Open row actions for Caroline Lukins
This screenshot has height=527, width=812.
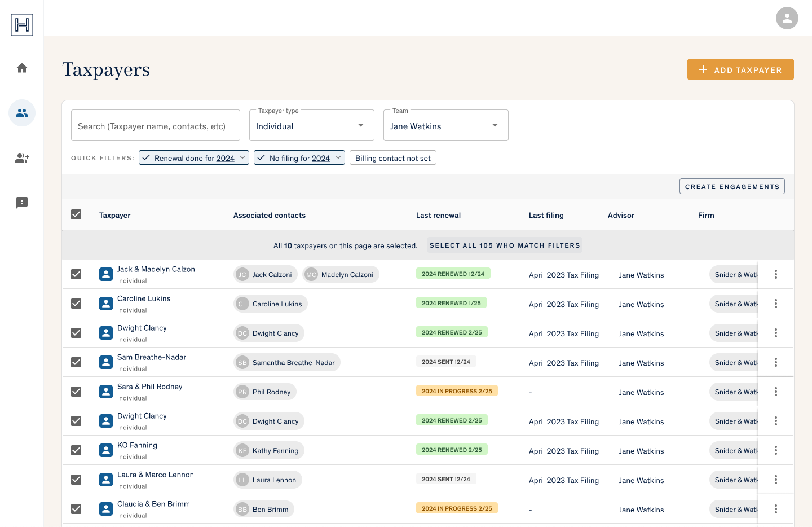point(776,304)
